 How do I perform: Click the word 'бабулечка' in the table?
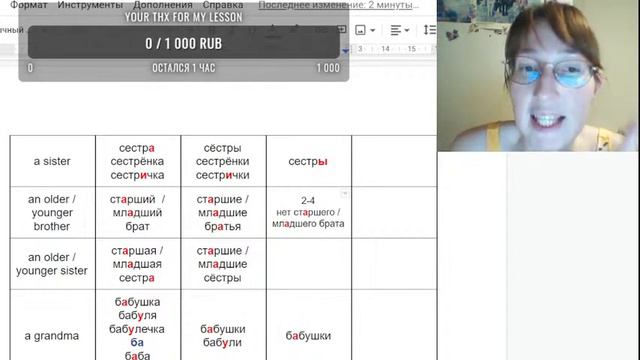137,329
